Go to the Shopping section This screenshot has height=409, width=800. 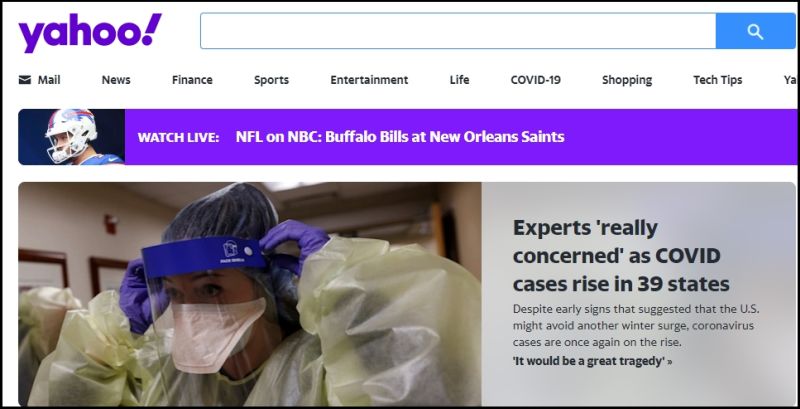[627, 80]
